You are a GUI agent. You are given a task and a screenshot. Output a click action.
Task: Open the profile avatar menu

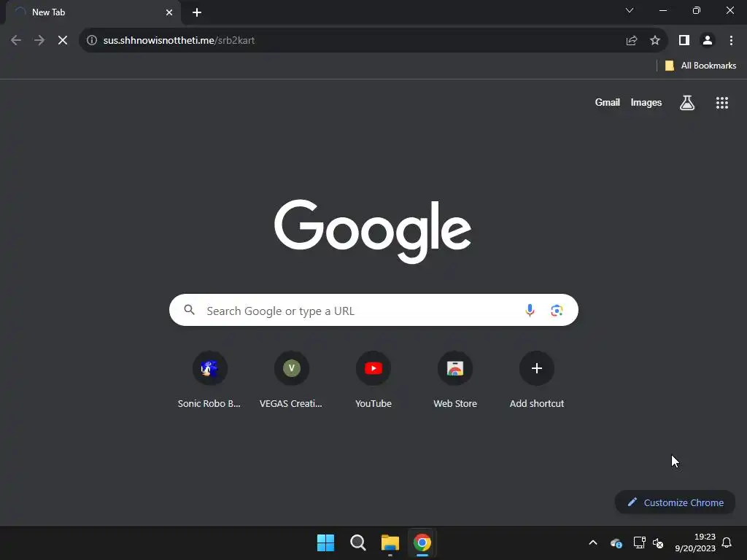click(708, 41)
